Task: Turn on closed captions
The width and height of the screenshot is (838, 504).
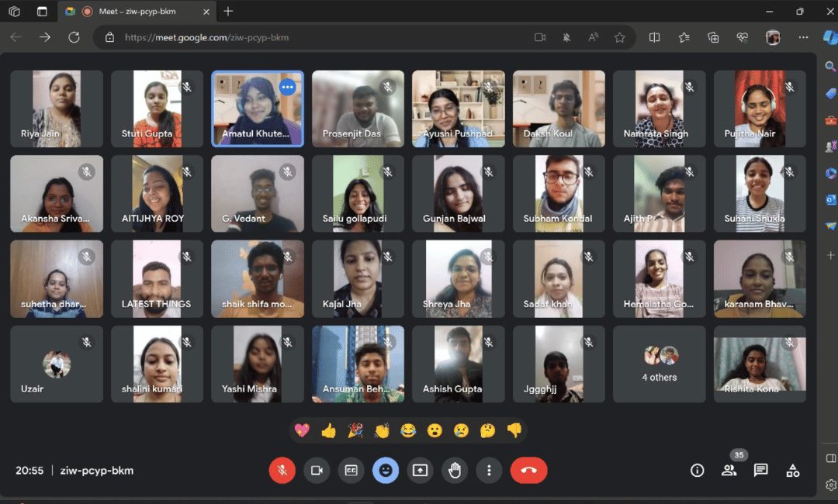Action: coord(351,470)
